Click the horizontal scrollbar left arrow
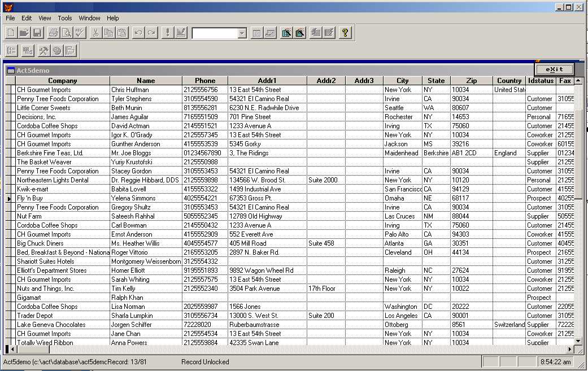 pyautogui.click(x=12, y=350)
